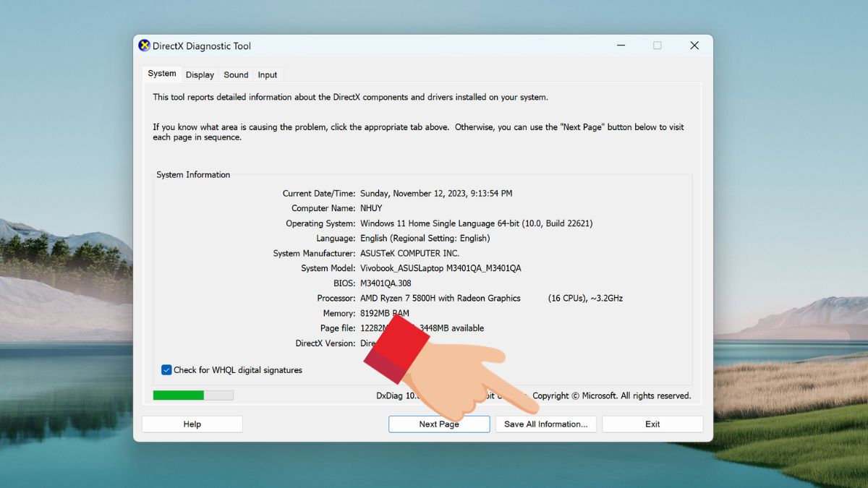Toggle Check for WHQL digital signatures checkbox
868x488 pixels.
point(166,370)
